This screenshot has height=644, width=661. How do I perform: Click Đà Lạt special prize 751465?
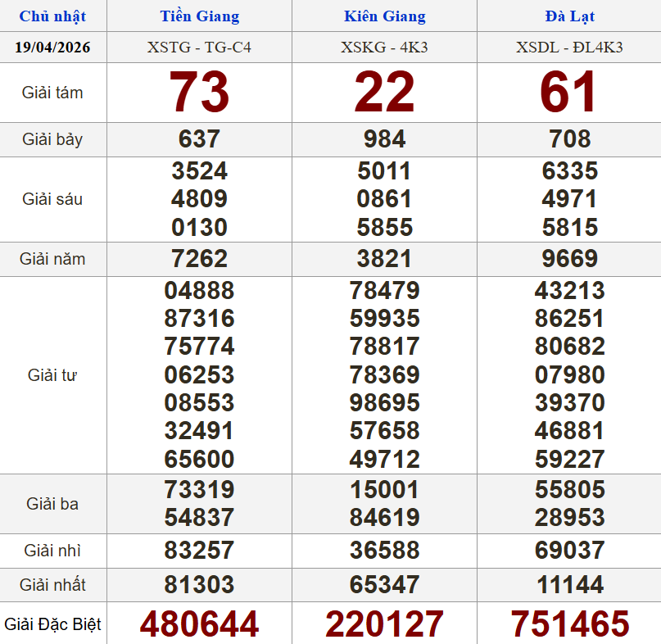[569, 624]
